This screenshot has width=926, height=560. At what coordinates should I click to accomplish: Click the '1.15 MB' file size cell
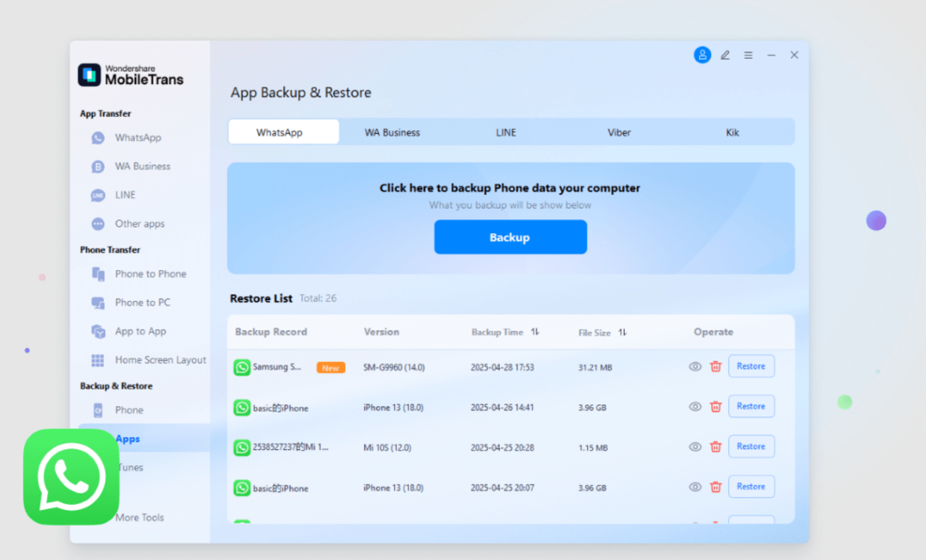click(x=593, y=448)
